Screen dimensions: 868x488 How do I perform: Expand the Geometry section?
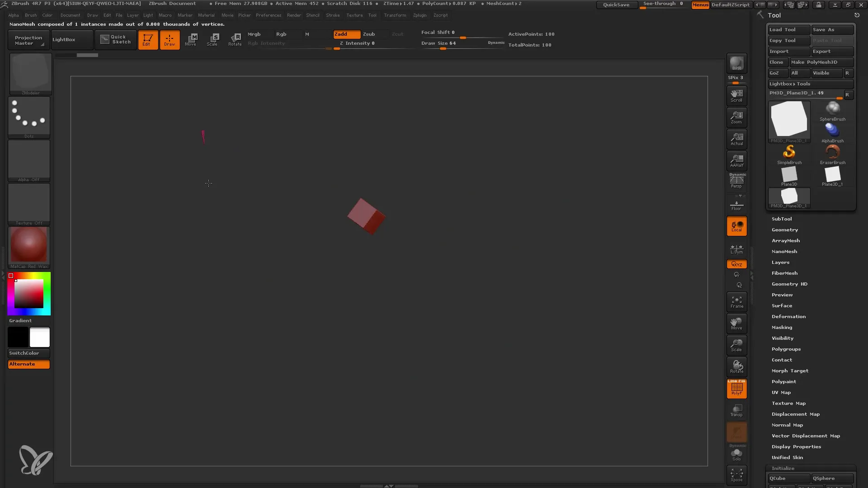click(784, 230)
